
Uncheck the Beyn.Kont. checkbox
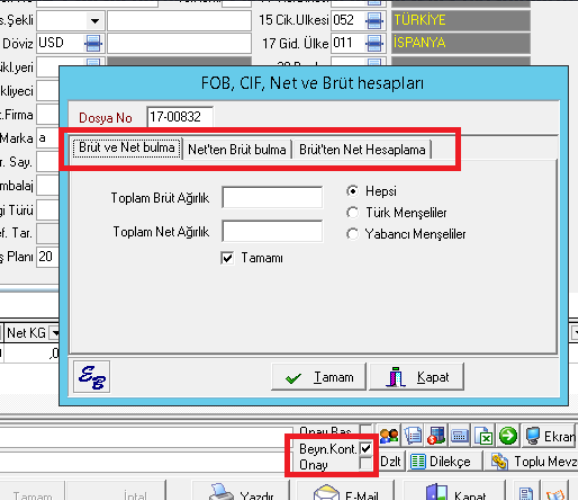tap(366, 448)
